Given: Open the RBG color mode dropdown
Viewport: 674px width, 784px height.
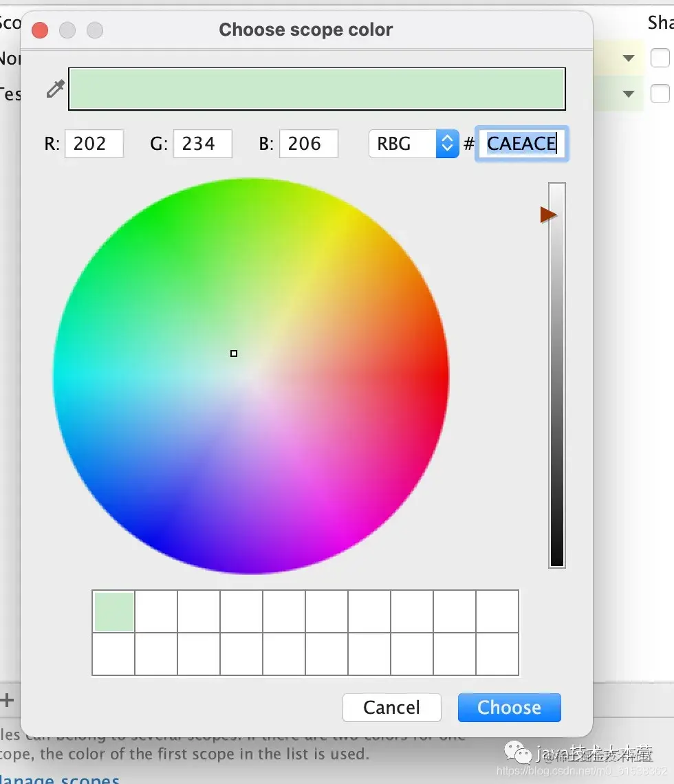Looking at the screenshot, I should click(x=413, y=144).
